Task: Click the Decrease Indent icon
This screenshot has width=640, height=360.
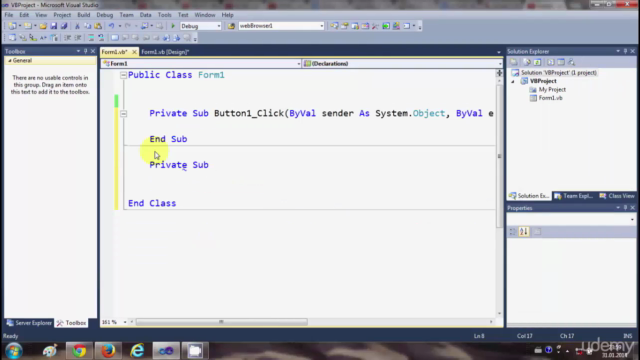Action: click(x=67, y=38)
